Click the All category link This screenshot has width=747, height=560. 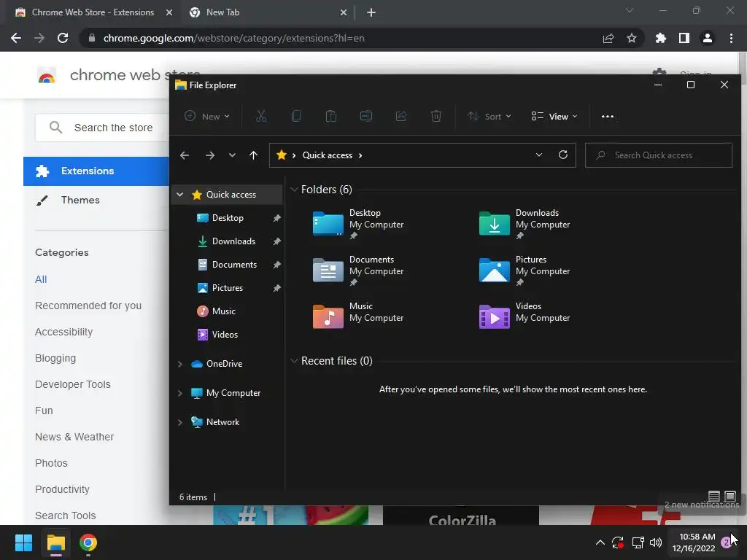41,279
